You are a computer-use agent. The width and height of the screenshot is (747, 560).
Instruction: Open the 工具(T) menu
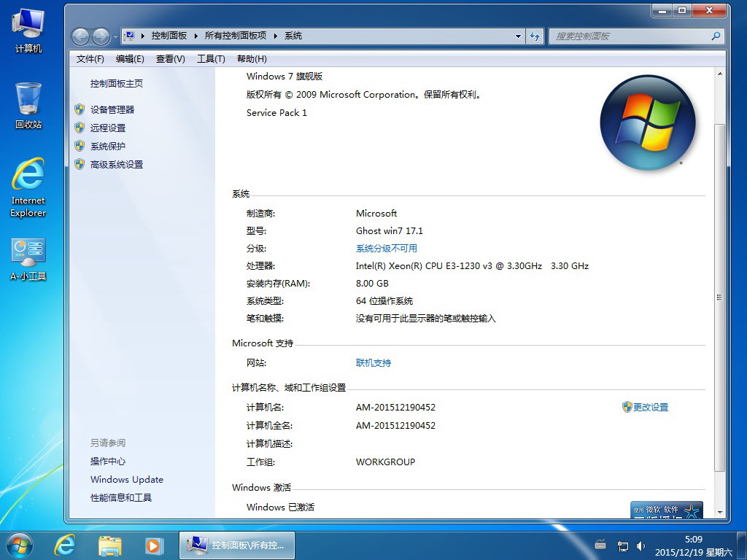(x=211, y=58)
